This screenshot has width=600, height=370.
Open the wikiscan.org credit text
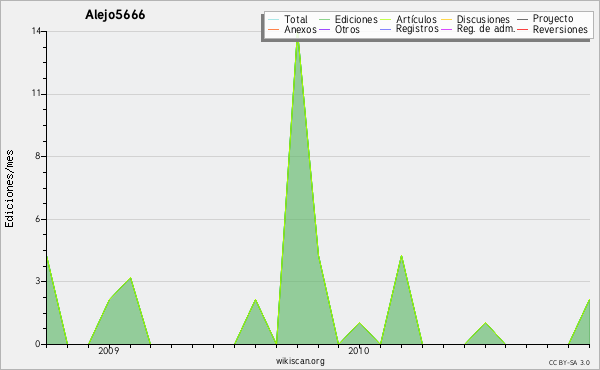pyautogui.click(x=300, y=361)
